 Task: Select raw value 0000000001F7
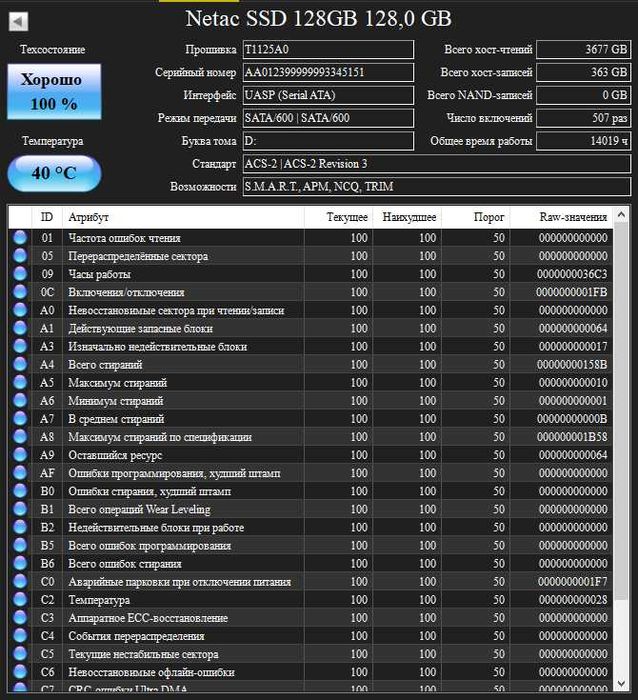point(572,581)
